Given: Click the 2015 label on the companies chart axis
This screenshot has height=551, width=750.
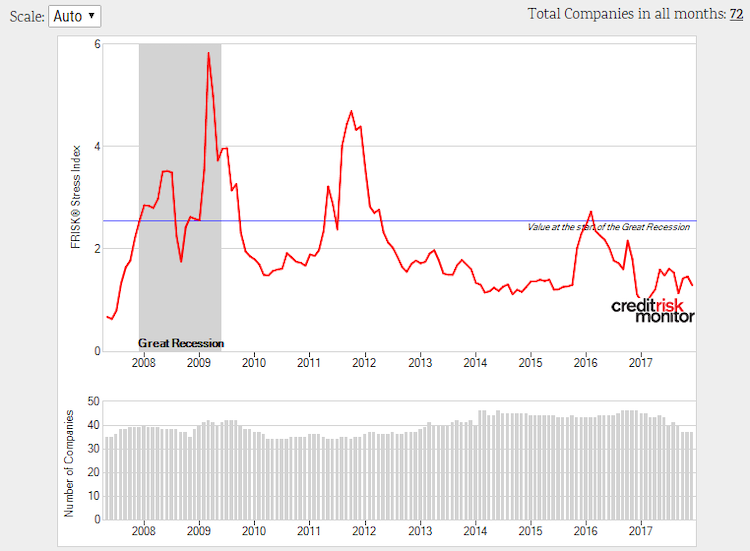Looking at the screenshot, I should pos(530,531).
